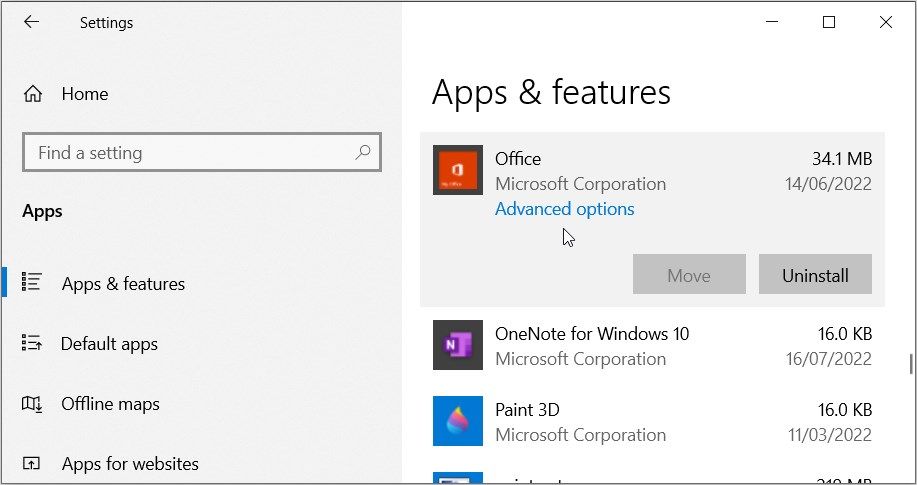The height and width of the screenshot is (485, 917).
Task: Click the 11/03/2022 date for Paint 3D
Action: click(829, 435)
